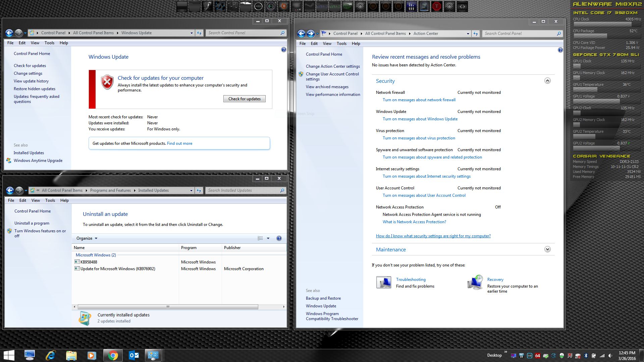
Task: Open View menu in Action Center window
Action: (x=327, y=44)
